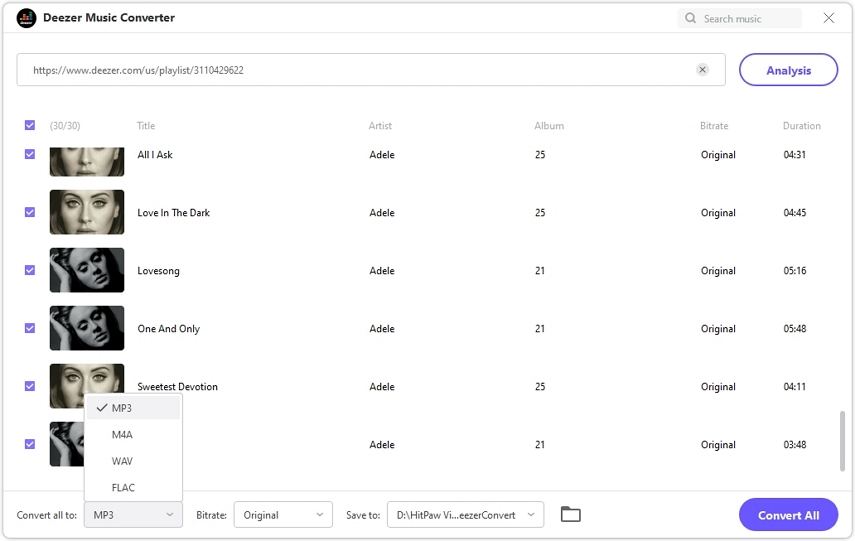Click the Artist column header
The image size is (855, 541).
pos(380,125)
